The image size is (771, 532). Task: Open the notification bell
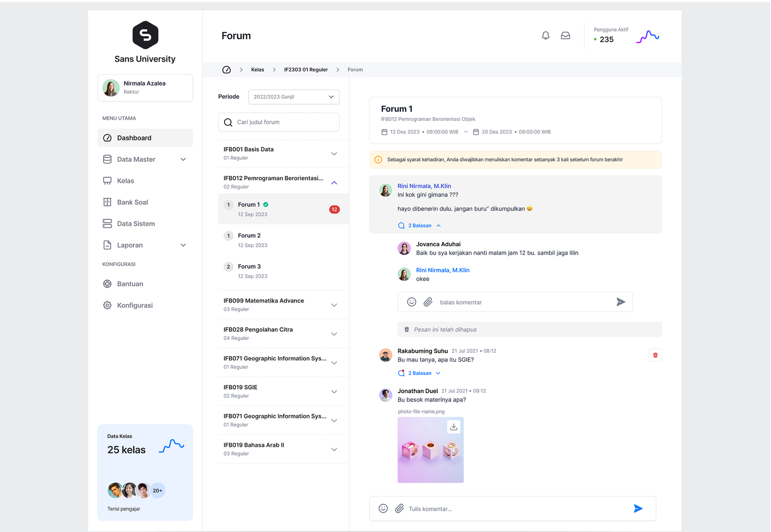(x=545, y=36)
